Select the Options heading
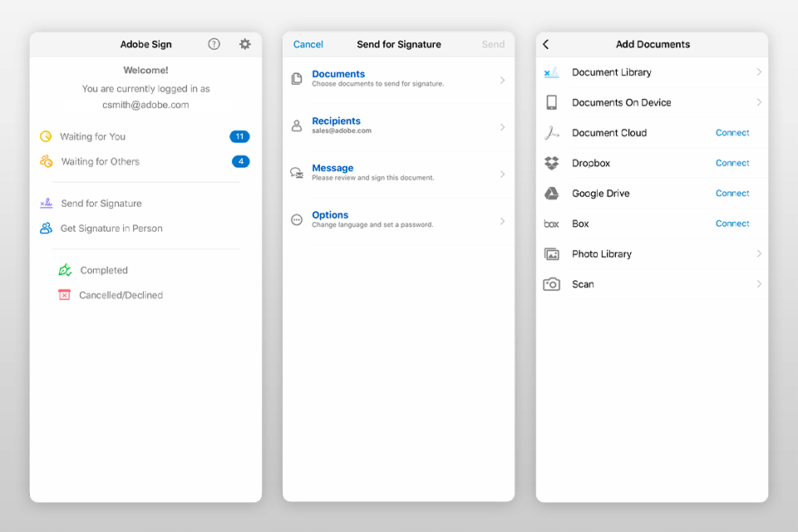 pyautogui.click(x=330, y=214)
